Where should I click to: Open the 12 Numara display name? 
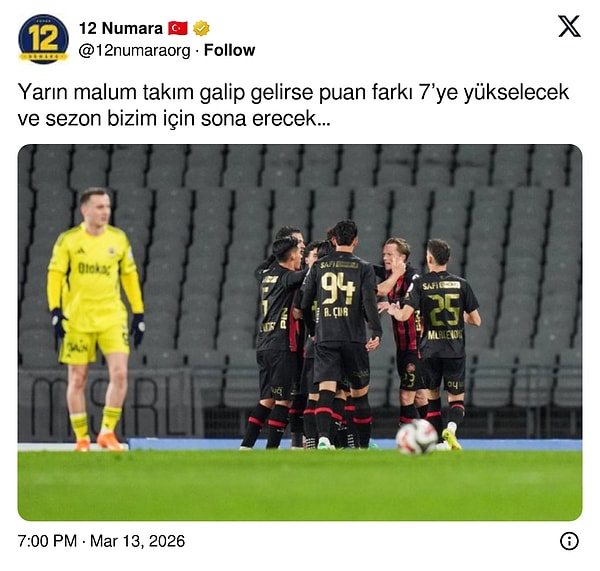click(121, 28)
